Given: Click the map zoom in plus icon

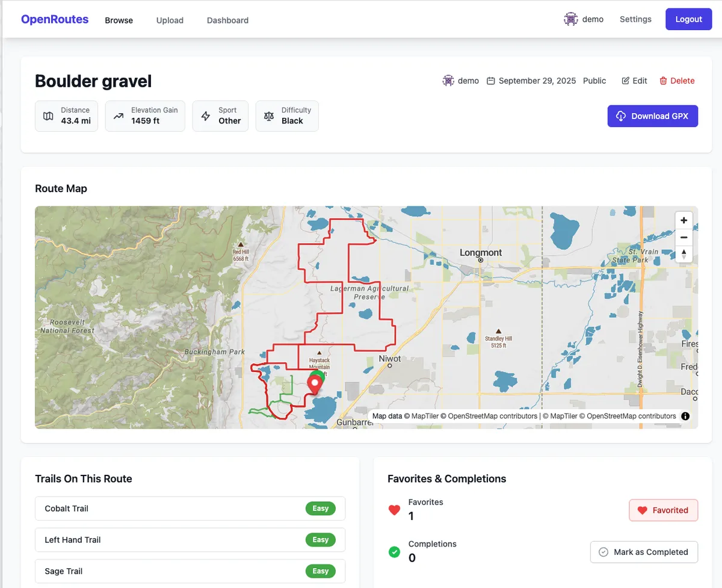Looking at the screenshot, I should (x=683, y=220).
